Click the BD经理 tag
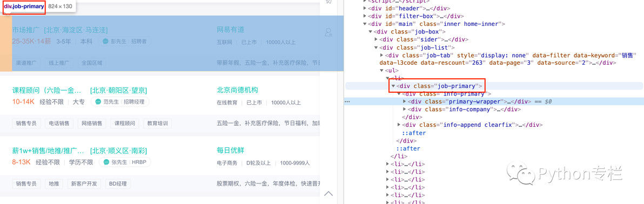This screenshot has width=644, height=204. click(x=118, y=184)
